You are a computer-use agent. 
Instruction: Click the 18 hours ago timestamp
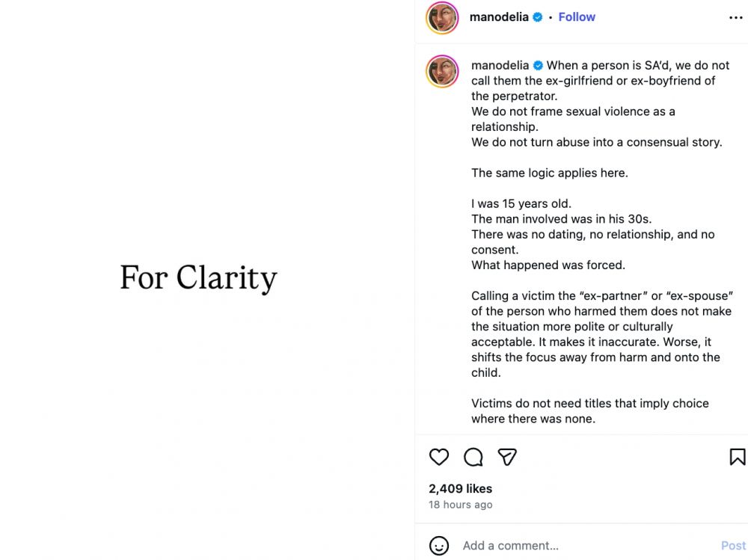point(460,505)
